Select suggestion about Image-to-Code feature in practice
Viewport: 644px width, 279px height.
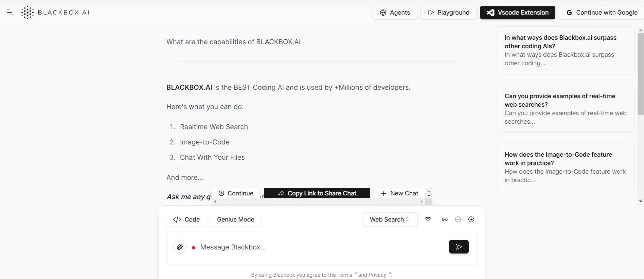point(566,167)
